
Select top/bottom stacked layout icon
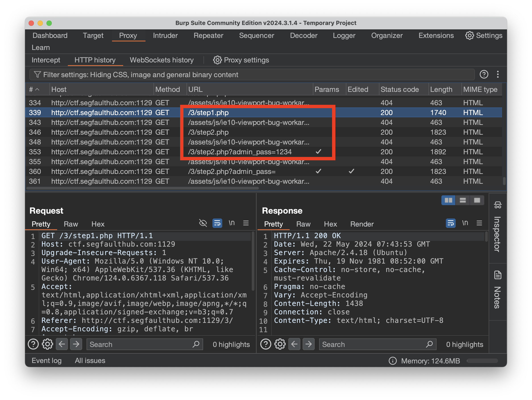(463, 200)
